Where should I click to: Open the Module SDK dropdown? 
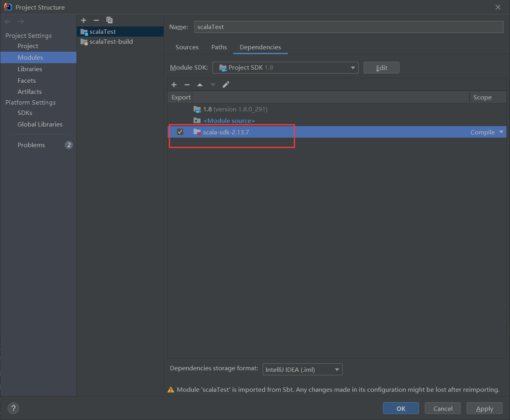pos(285,68)
